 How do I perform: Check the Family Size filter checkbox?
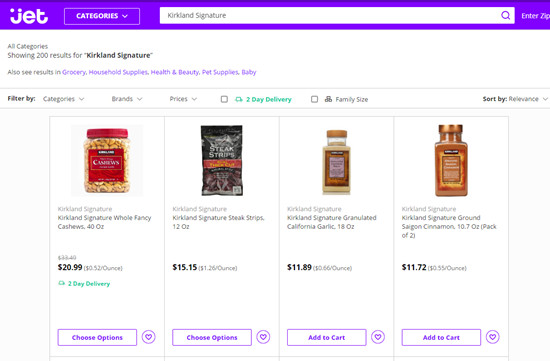click(x=315, y=99)
